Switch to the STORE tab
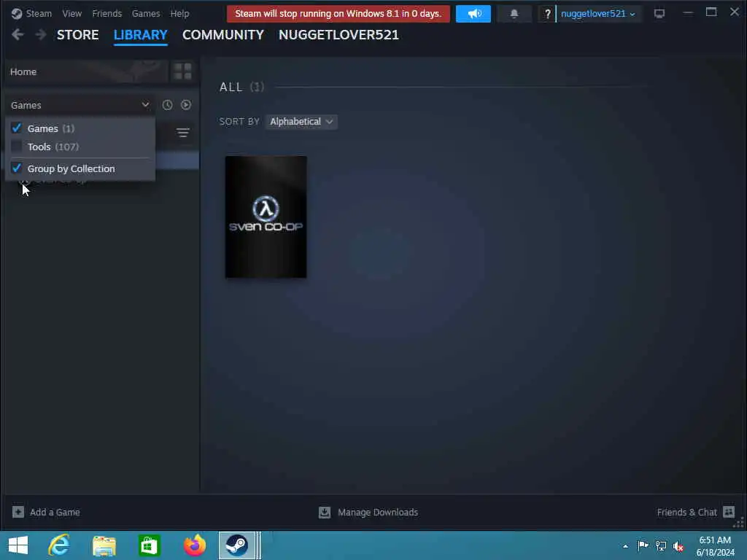747x560 pixels. click(77, 35)
